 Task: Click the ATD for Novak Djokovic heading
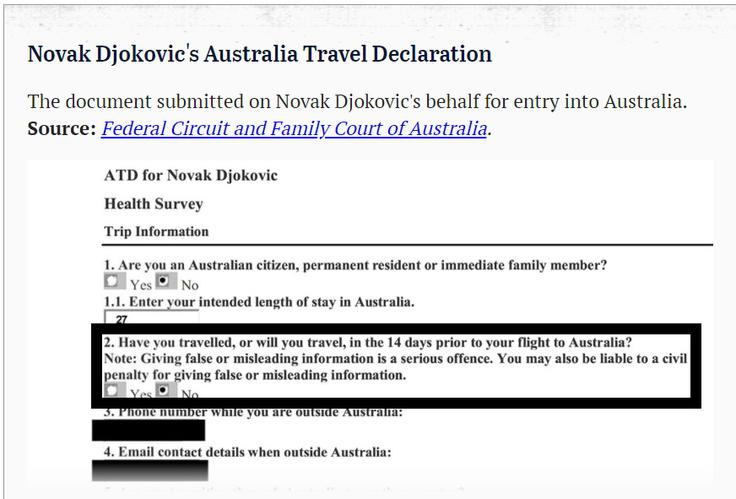coord(191,176)
